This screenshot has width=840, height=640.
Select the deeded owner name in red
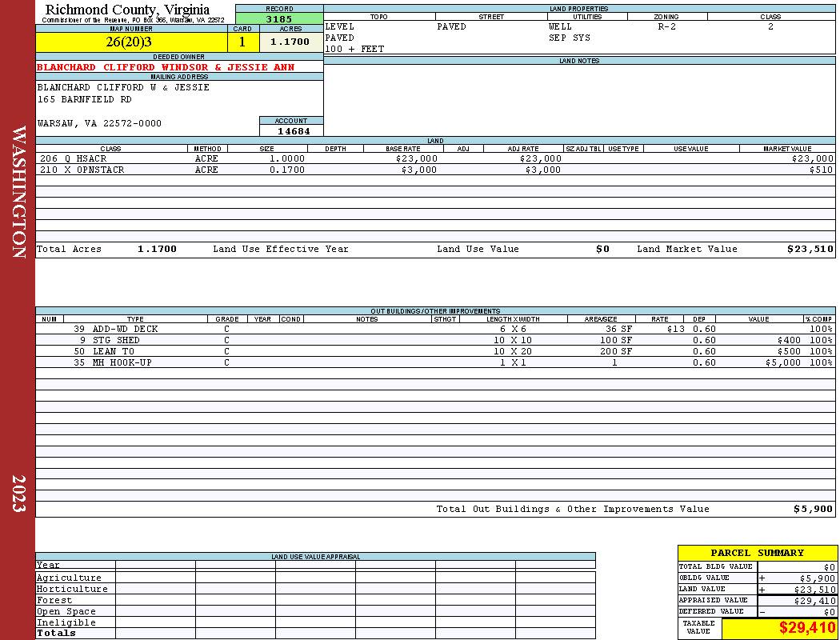click(166, 67)
